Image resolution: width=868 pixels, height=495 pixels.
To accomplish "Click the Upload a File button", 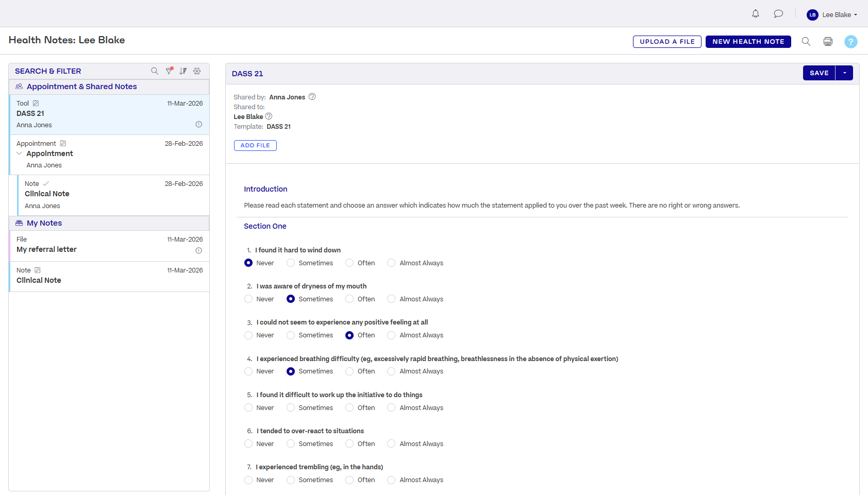I will click(x=667, y=42).
